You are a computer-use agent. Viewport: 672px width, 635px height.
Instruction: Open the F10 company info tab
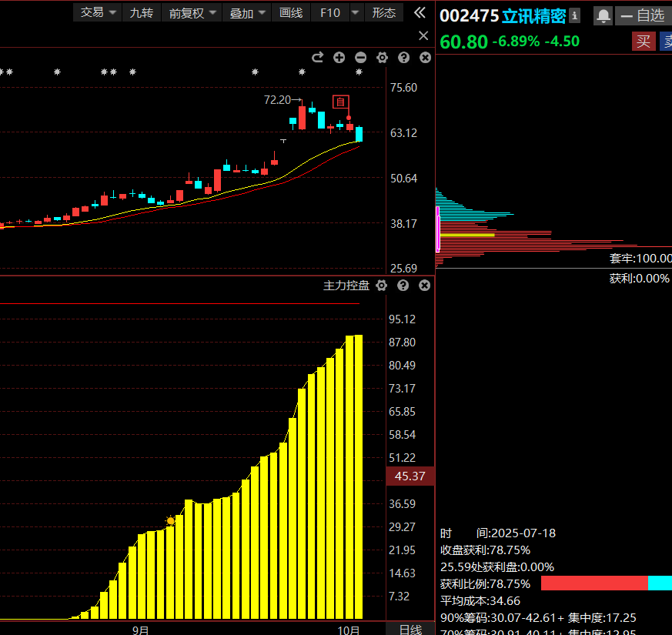click(x=330, y=12)
